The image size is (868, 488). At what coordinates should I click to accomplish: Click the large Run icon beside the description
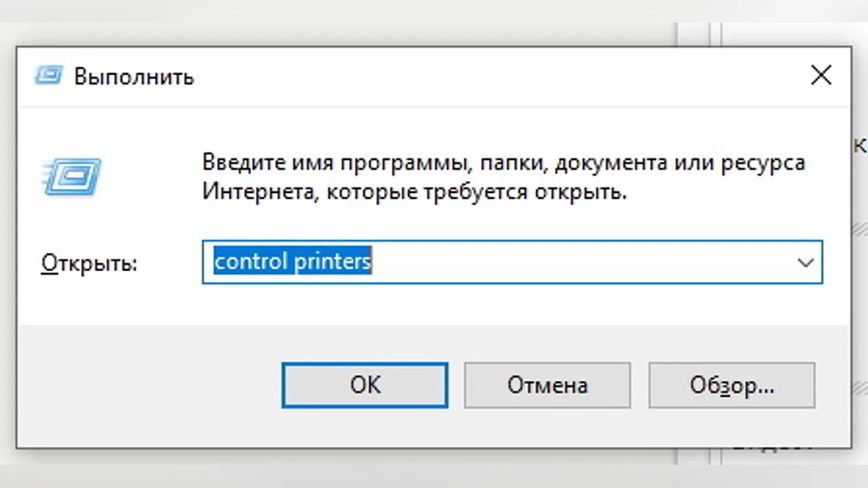pos(72,175)
